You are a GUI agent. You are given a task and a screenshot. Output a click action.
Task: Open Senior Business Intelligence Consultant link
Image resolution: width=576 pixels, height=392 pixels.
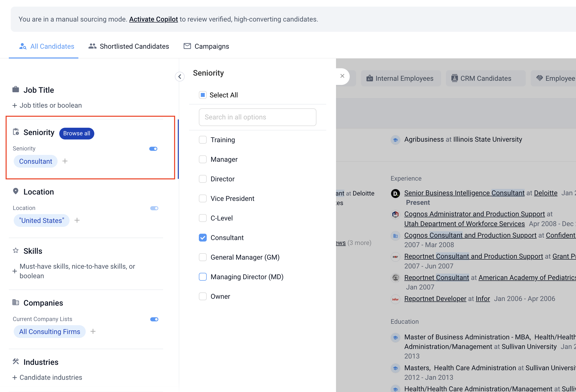[464, 193]
